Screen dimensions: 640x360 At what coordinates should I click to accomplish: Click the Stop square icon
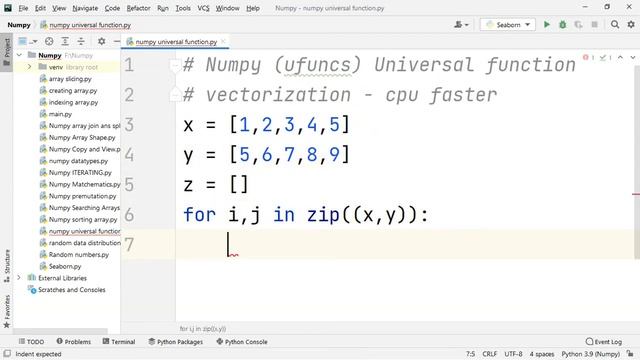[595, 25]
